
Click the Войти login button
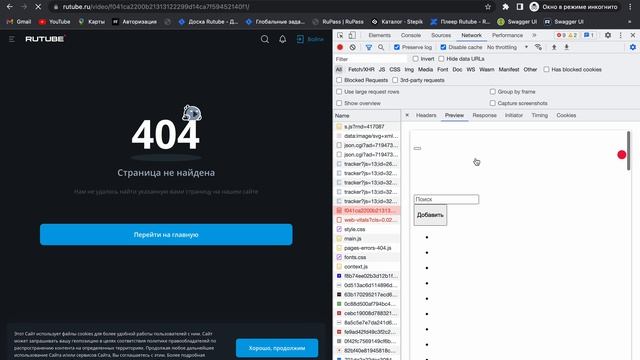310,39
